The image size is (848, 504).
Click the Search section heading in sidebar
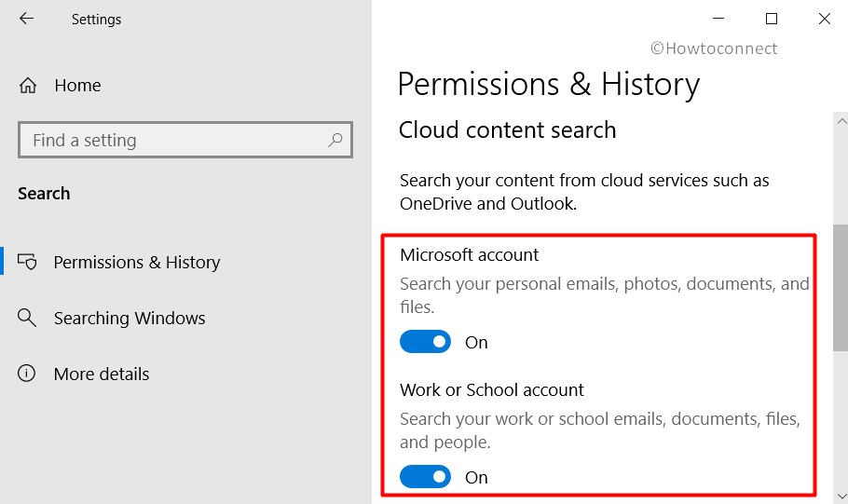[44, 194]
